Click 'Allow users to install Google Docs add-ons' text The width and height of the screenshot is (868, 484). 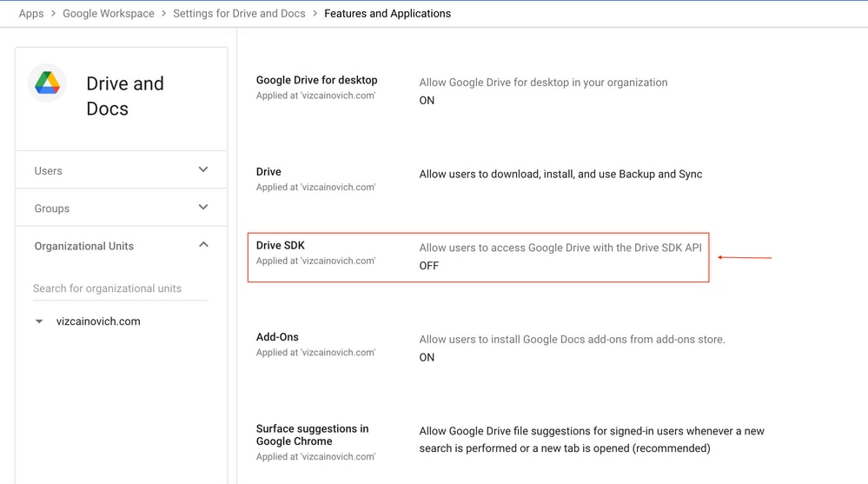coord(572,339)
